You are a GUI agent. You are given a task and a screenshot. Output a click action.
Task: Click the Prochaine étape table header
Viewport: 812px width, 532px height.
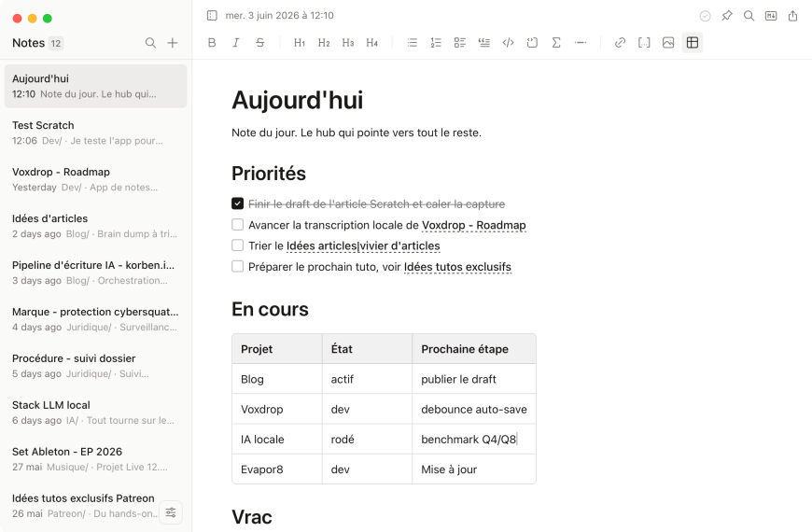click(474, 349)
